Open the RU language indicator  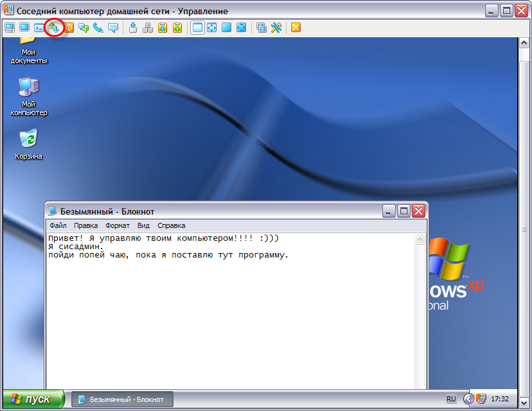[451, 399]
